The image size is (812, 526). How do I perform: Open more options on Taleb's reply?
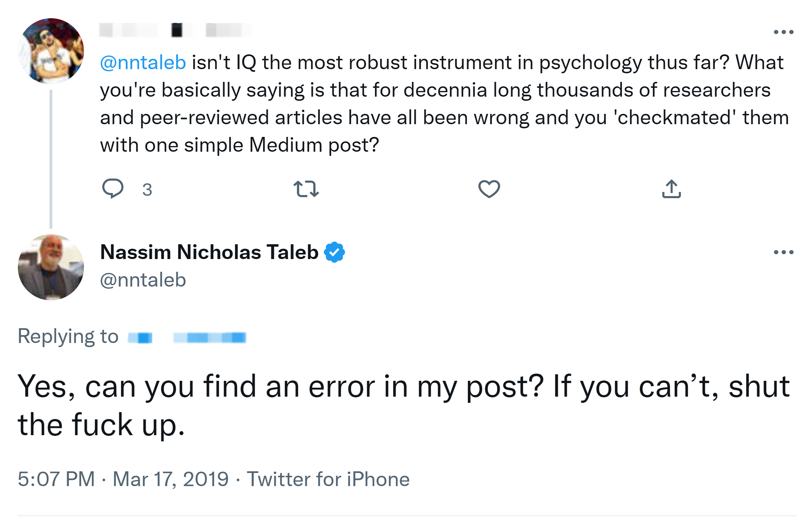[783, 252]
